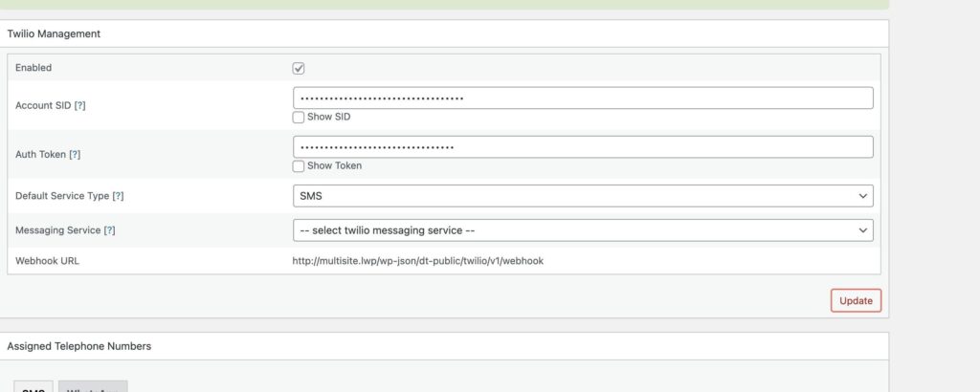Open the Default Service Type [?] help tooltip

pos(118,196)
